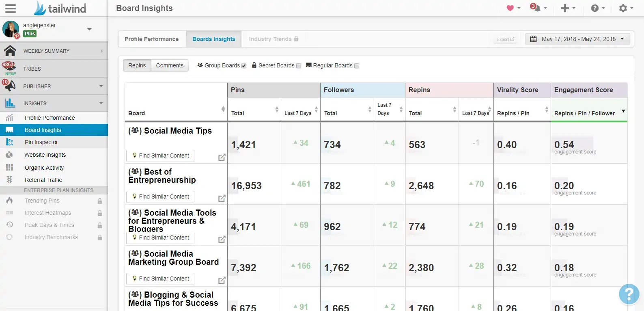644x311 pixels.
Task: Click Find Similar Content for Best of Entrepreneurship
Action: click(160, 197)
